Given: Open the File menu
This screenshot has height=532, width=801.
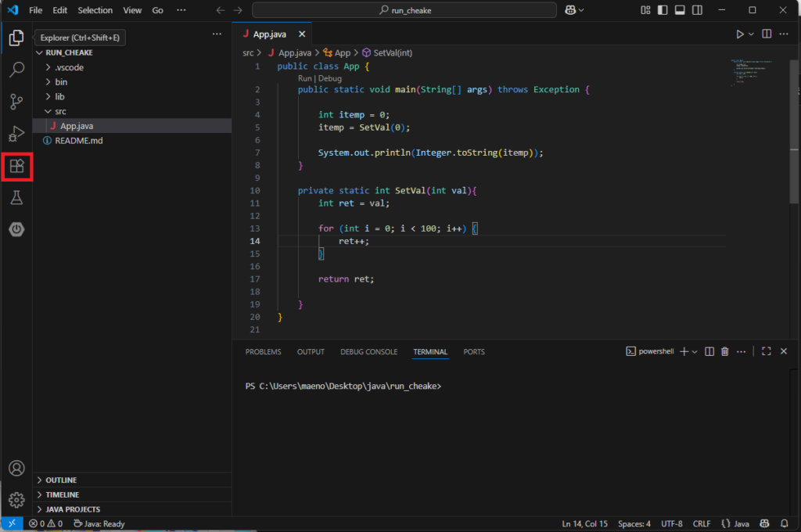Looking at the screenshot, I should click(x=36, y=10).
